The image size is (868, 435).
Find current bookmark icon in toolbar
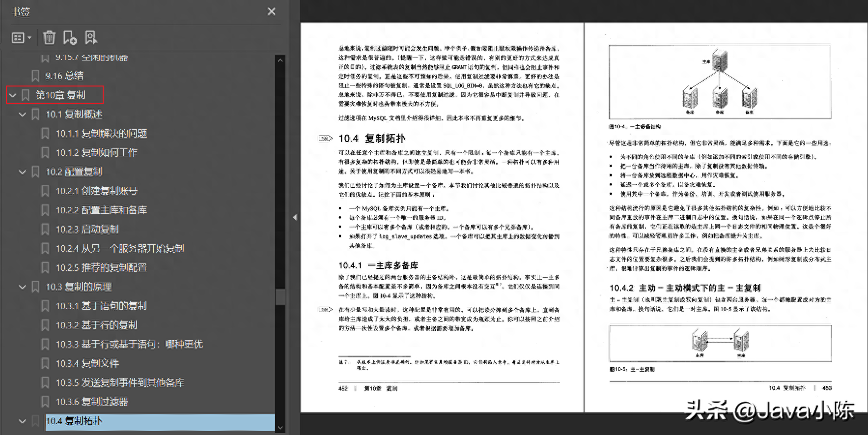pyautogui.click(x=91, y=37)
